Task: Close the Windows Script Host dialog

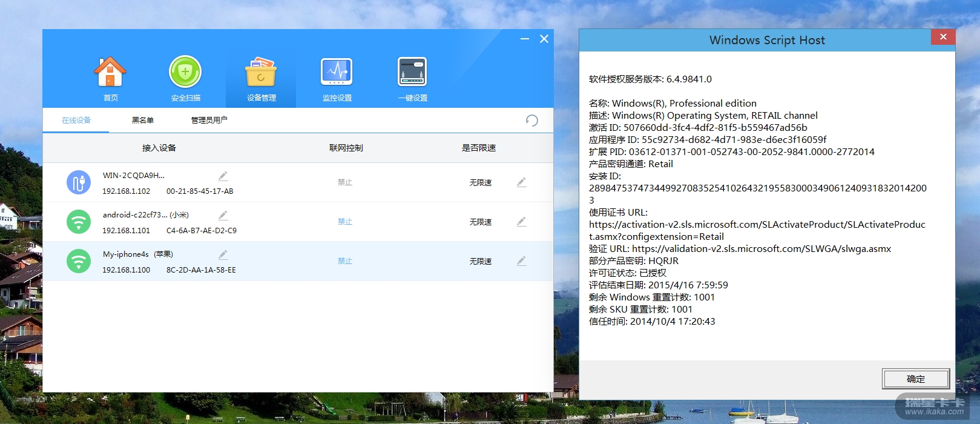Action: tap(942, 37)
